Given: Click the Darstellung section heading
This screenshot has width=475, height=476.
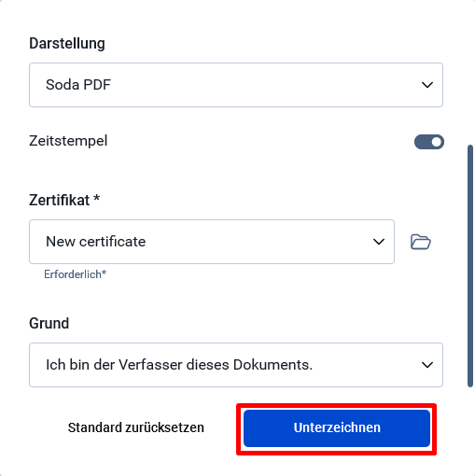Looking at the screenshot, I should click(67, 43).
